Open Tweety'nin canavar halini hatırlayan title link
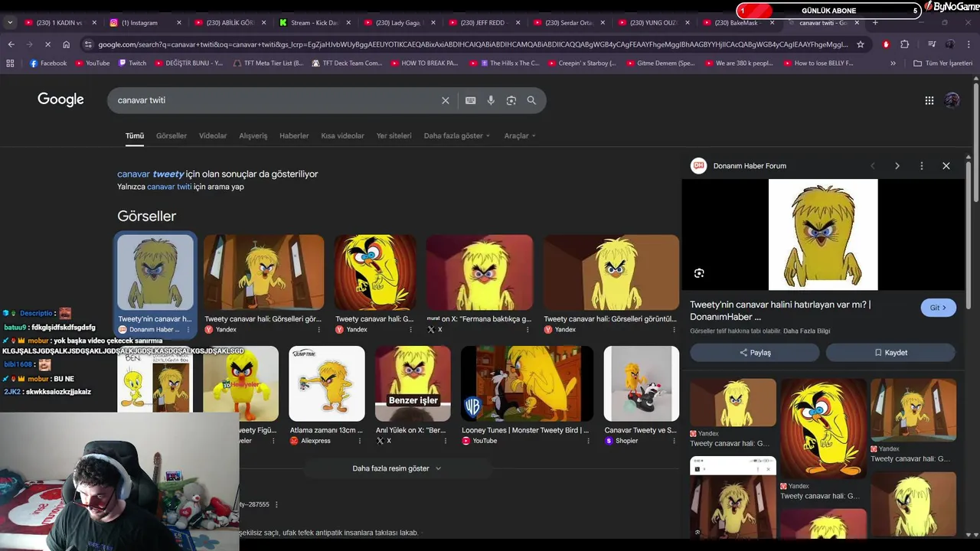 pyautogui.click(x=780, y=310)
